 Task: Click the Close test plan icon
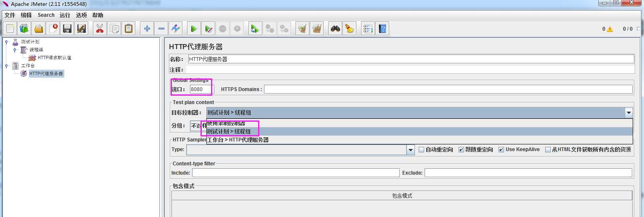point(53,29)
